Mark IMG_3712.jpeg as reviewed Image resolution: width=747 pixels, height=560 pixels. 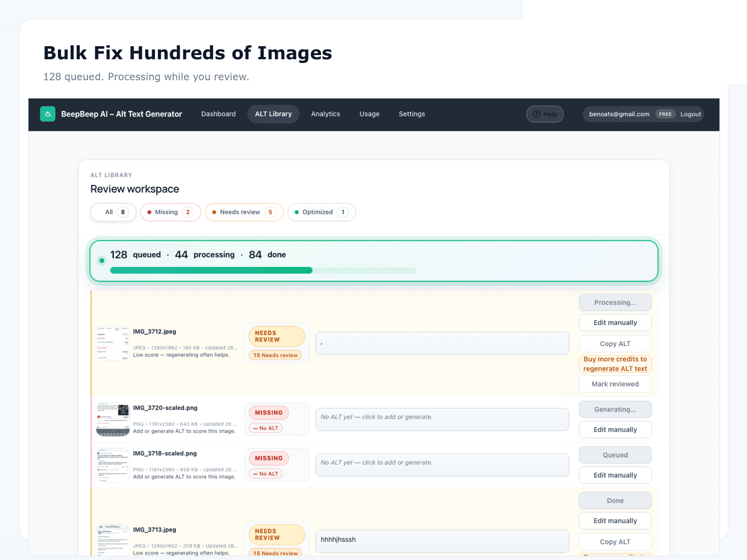(615, 384)
